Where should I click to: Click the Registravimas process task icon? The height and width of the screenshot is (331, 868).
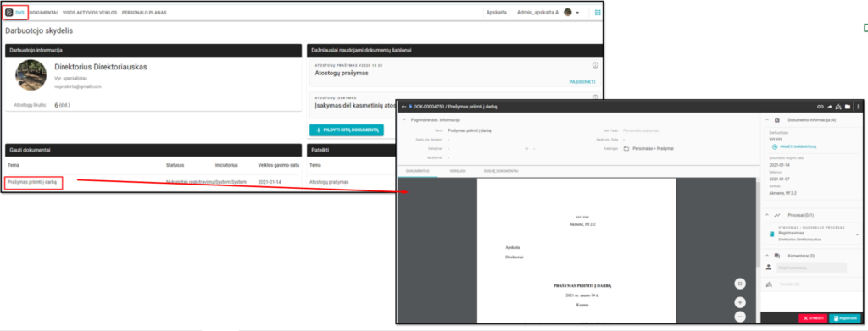pyautogui.click(x=771, y=234)
